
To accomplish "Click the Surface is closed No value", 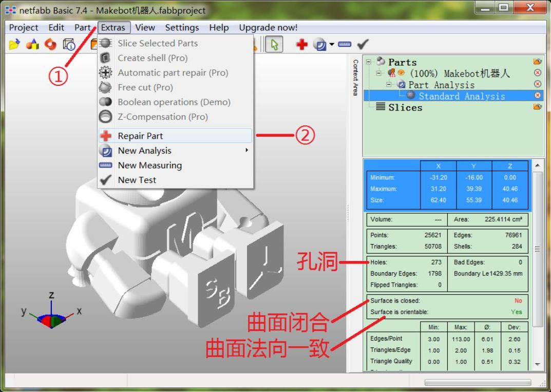I will (x=518, y=301).
